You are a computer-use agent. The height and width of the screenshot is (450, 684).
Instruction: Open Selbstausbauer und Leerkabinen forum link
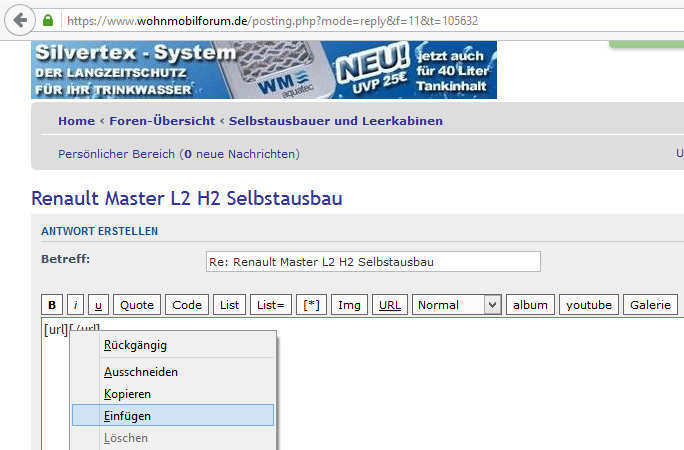coord(336,121)
